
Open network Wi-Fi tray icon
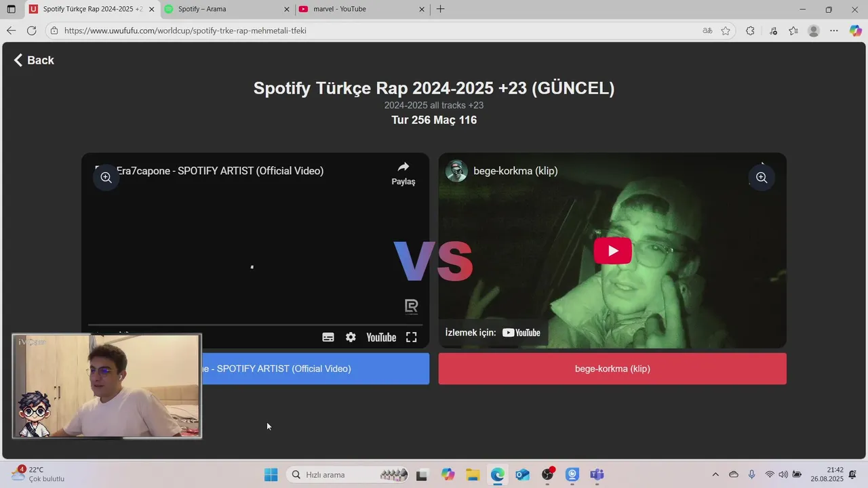[x=770, y=474]
